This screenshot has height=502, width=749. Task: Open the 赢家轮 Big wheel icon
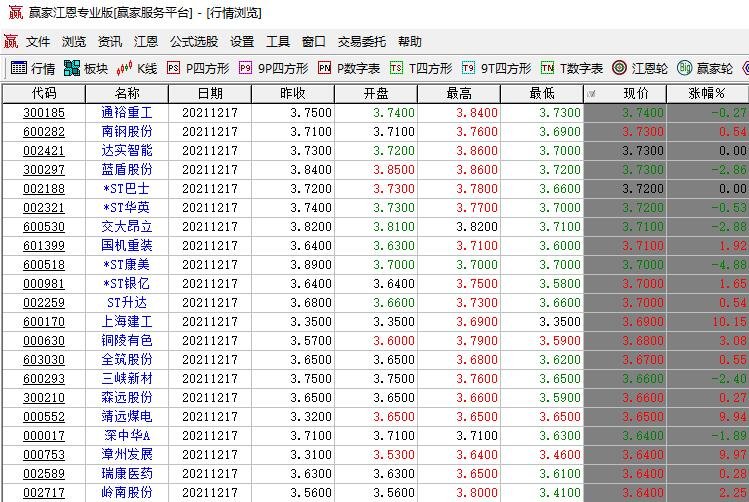(x=685, y=68)
